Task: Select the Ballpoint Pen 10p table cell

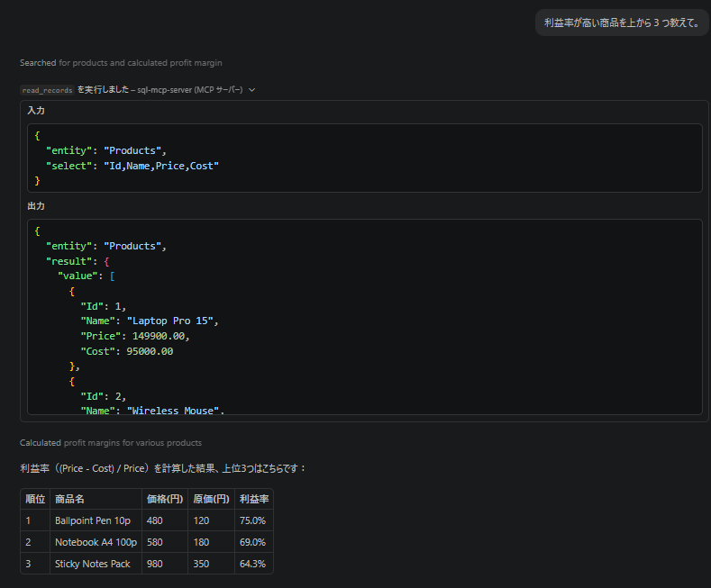Action: tap(96, 520)
